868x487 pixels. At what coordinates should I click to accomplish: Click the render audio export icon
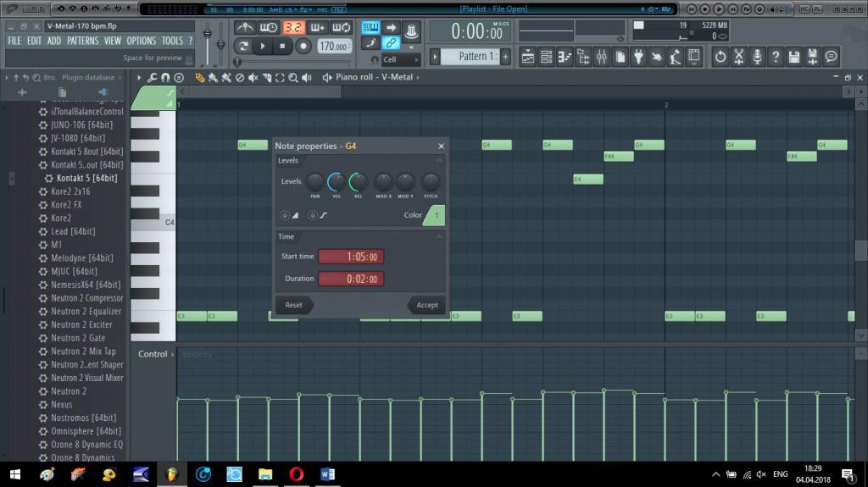[812, 57]
